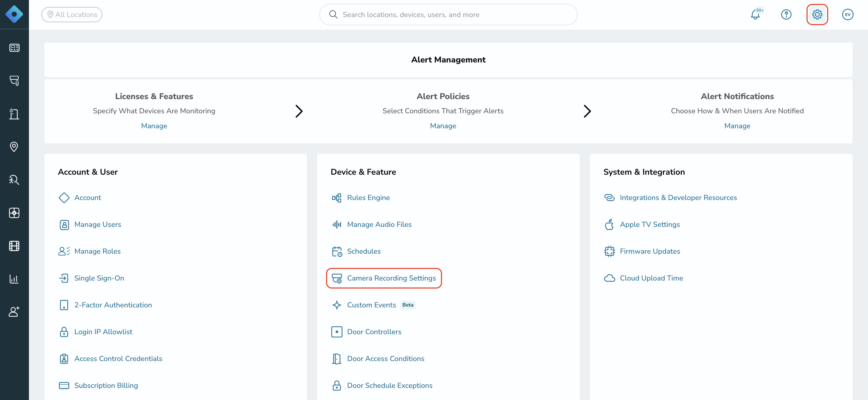The image size is (868, 400).
Task: Open the cameras icon in sidebar
Action: point(14,81)
